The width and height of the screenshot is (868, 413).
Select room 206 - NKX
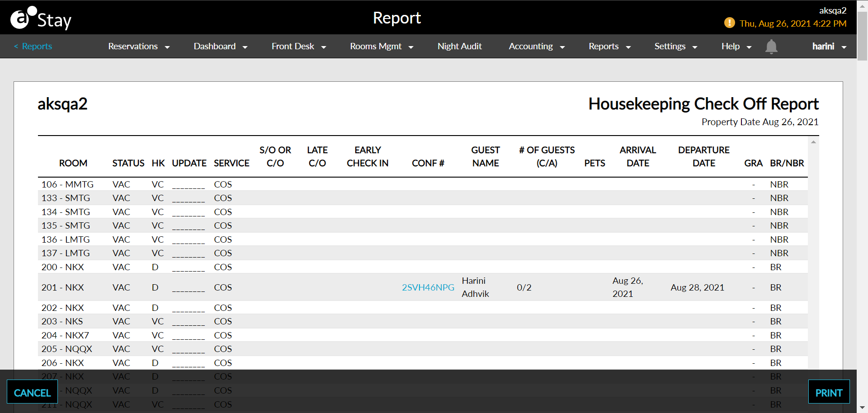[423, 363]
